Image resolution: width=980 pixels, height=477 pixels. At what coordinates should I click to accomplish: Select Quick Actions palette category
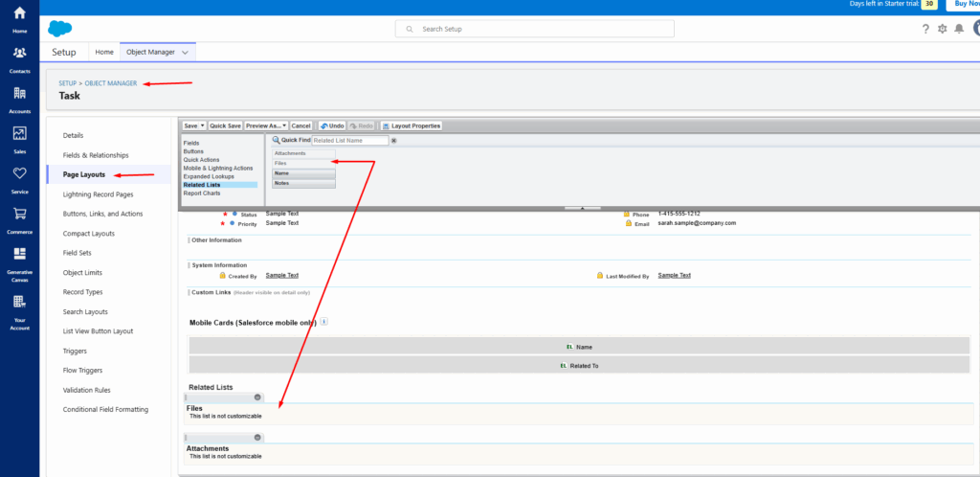201,160
